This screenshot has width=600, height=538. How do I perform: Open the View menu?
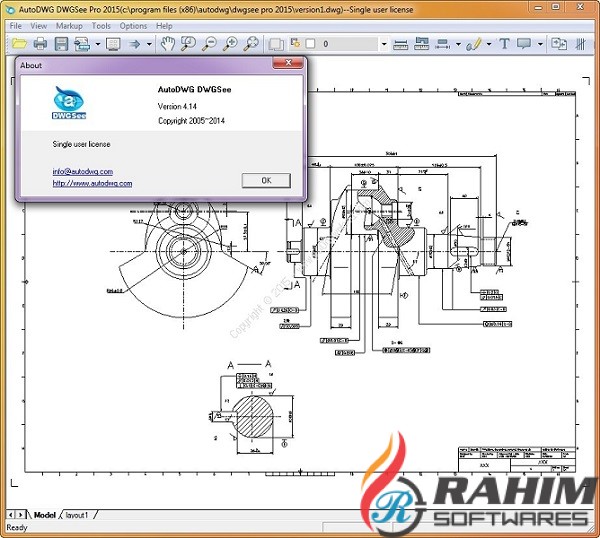click(x=39, y=26)
